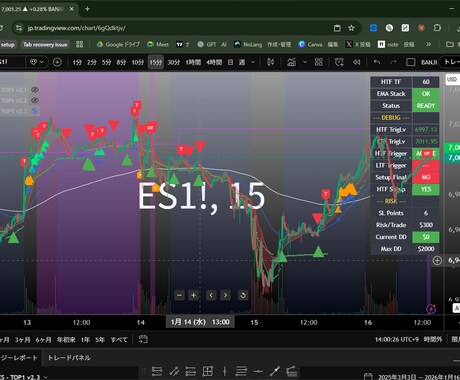This screenshot has height=380, width=460.
Task: Open the strategy report ジーレポート tab
Action: (19, 358)
